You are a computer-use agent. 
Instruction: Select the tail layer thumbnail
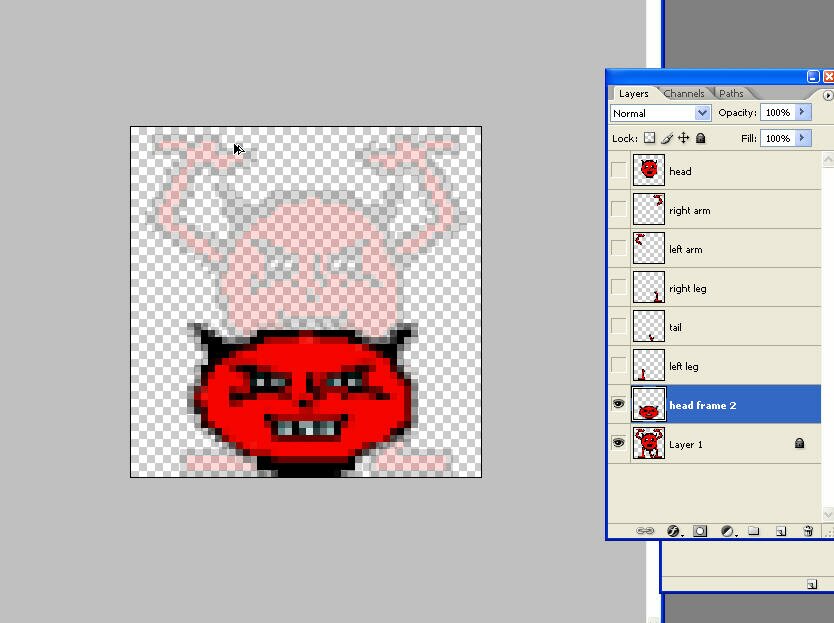click(x=649, y=326)
